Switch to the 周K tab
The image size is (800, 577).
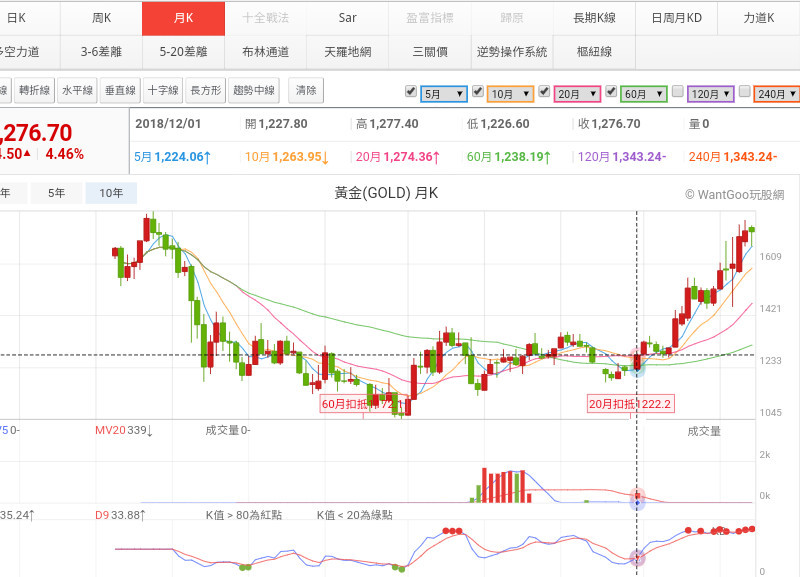[101, 18]
